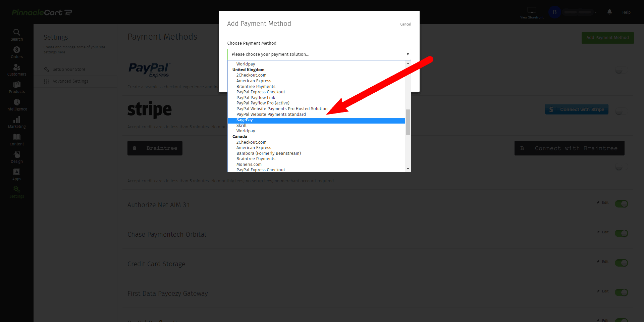The width and height of the screenshot is (644, 322).
Task: Choose PayPal Payflow Link option
Action: tap(316, 98)
